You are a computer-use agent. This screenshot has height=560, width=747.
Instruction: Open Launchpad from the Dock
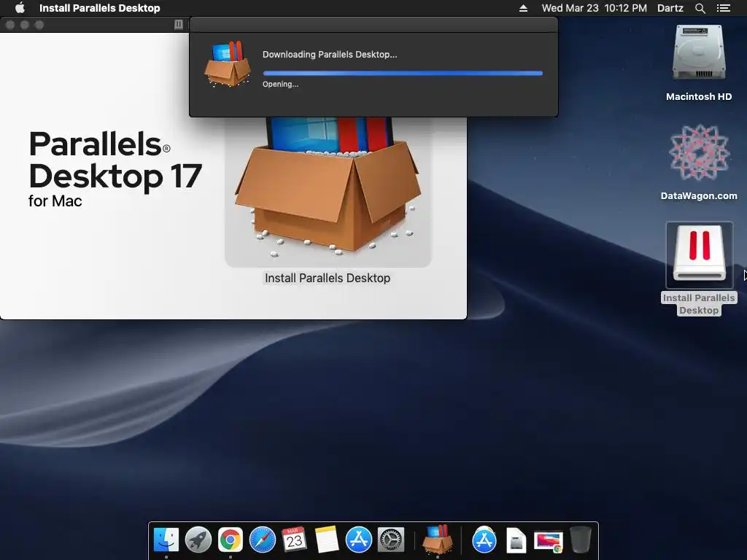(x=198, y=540)
